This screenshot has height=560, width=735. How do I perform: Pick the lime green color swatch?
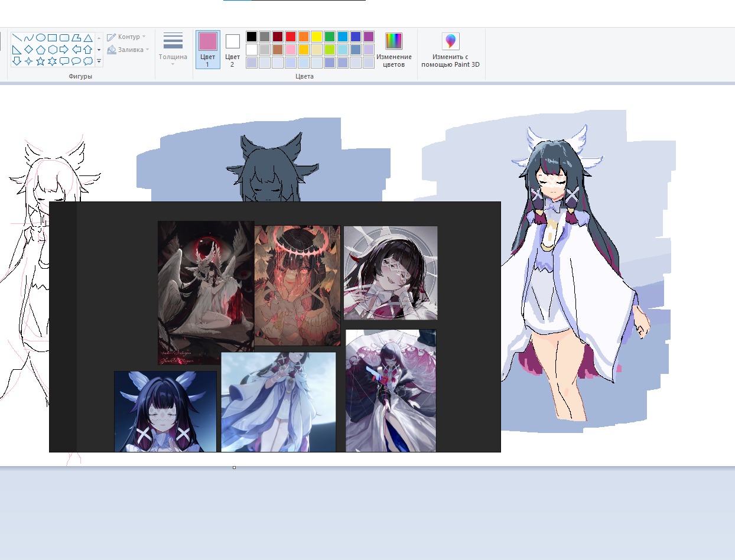coord(330,50)
